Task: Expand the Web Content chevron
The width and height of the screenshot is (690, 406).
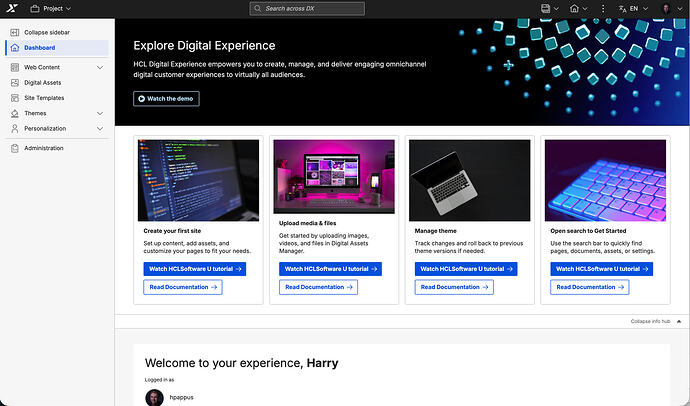Action: point(100,67)
